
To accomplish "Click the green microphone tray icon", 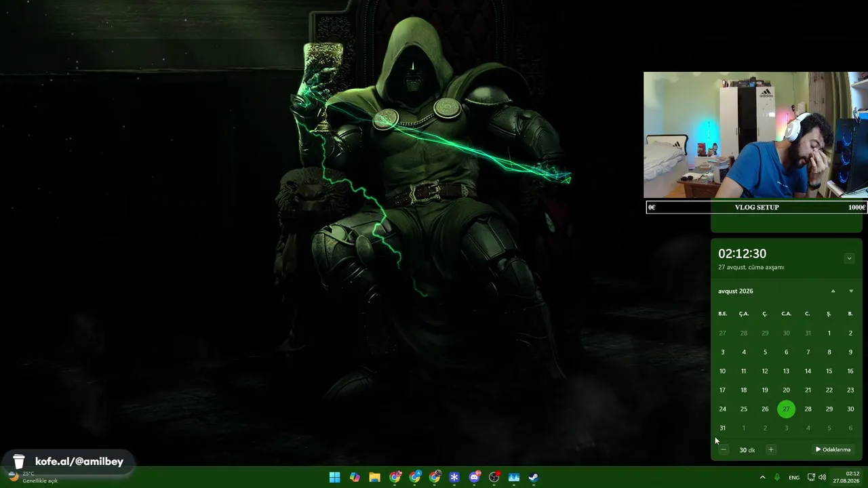I will (x=777, y=477).
